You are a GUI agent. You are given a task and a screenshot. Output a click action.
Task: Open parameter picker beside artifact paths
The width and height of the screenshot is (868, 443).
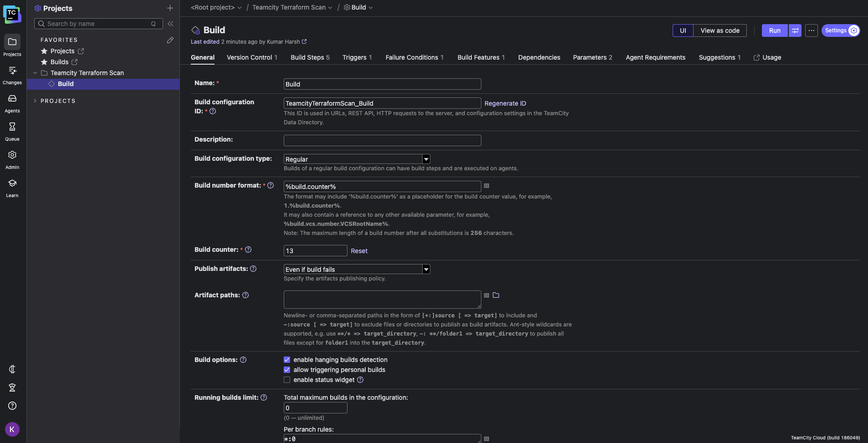486,295
